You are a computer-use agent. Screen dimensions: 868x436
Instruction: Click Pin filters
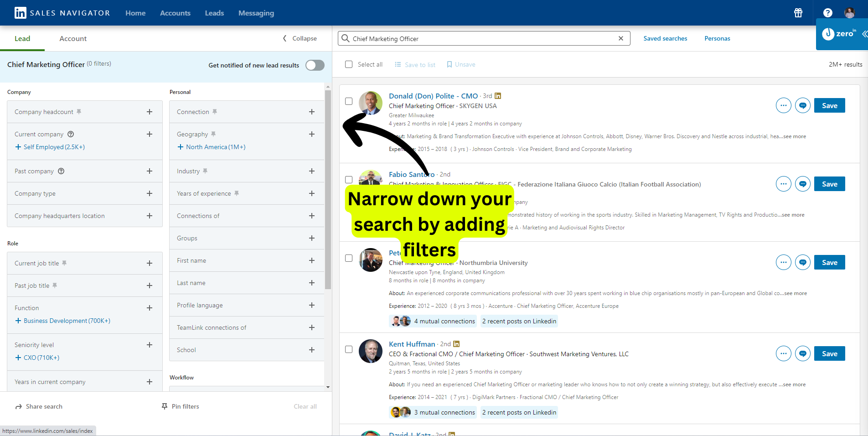(x=181, y=406)
